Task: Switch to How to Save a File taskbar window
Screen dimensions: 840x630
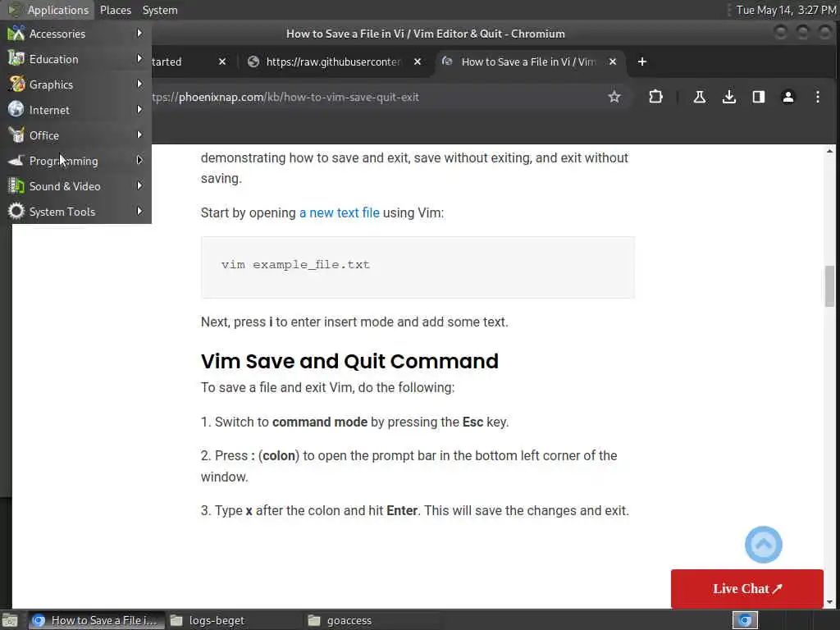Action: tap(97, 620)
